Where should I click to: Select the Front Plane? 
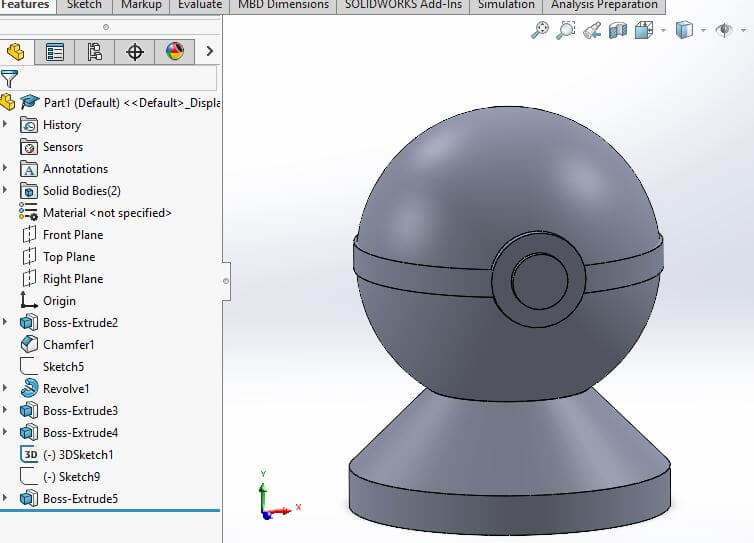coord(73,235)
